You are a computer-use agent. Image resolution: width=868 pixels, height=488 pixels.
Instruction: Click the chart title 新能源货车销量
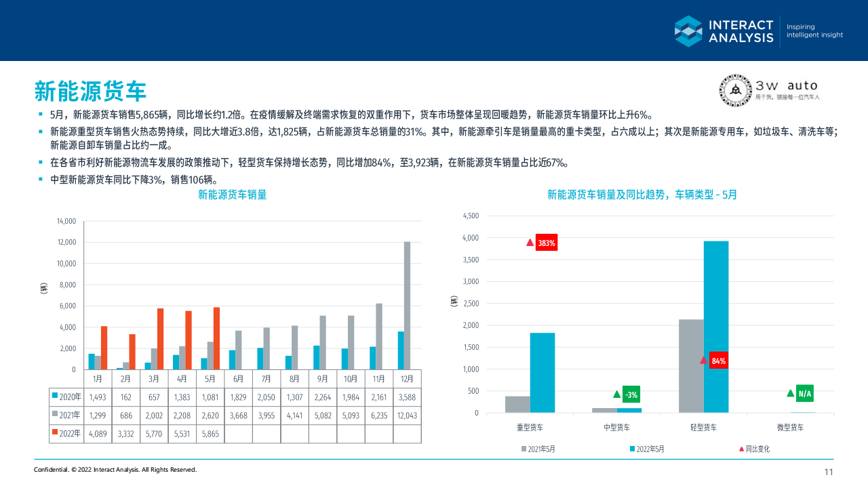tap(232, 195)
